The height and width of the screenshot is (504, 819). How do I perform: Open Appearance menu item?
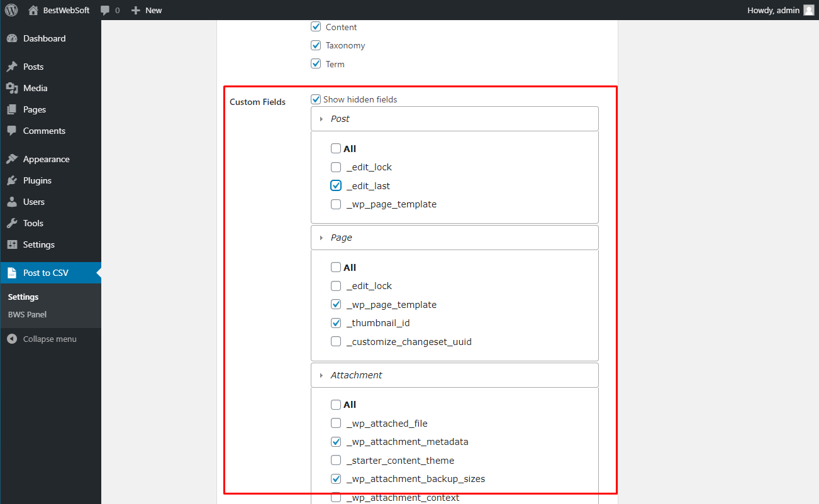coord(50,159)
